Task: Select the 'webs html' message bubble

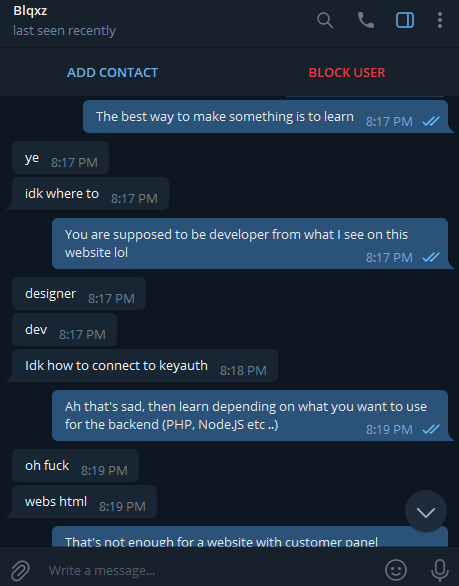Action: click(84, 502)
